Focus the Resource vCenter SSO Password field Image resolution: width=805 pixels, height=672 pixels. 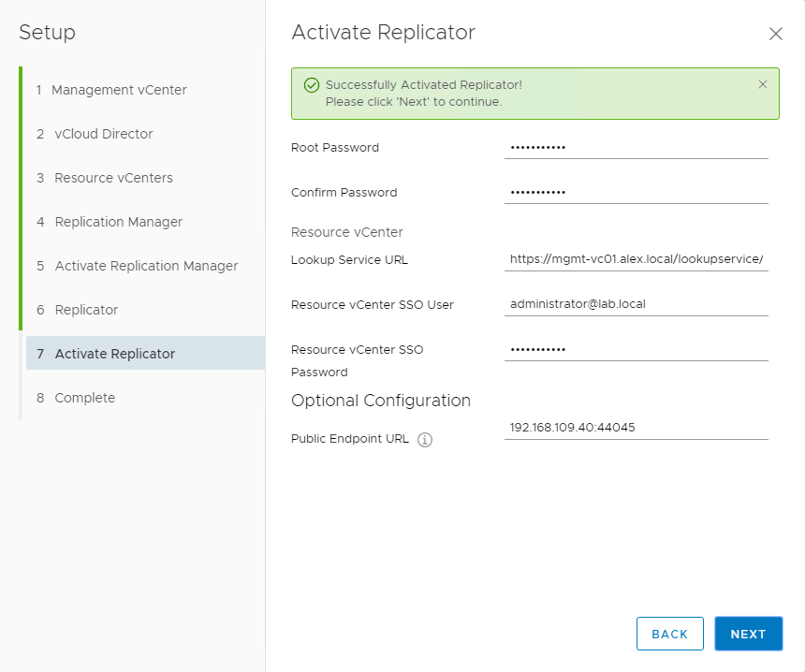pyautogui.click(x=636, y=349)
